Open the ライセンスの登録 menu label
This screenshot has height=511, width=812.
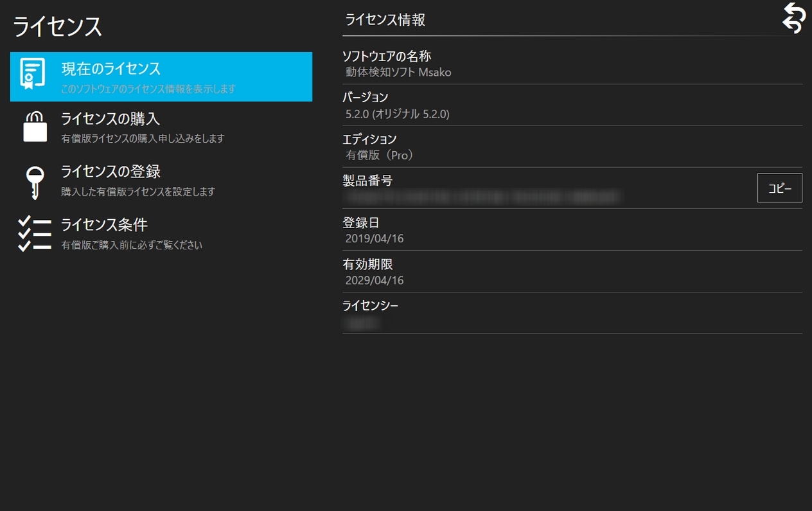tap(110, 172)
